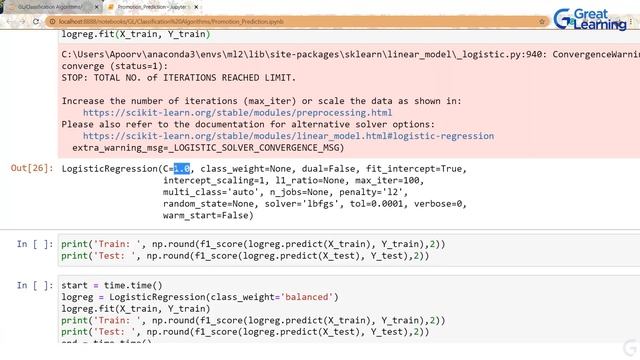The height and width of the screenshot is (360, 640).
Task: Close the GL Classification Algorithms tab
Action: tap(97, 7)
